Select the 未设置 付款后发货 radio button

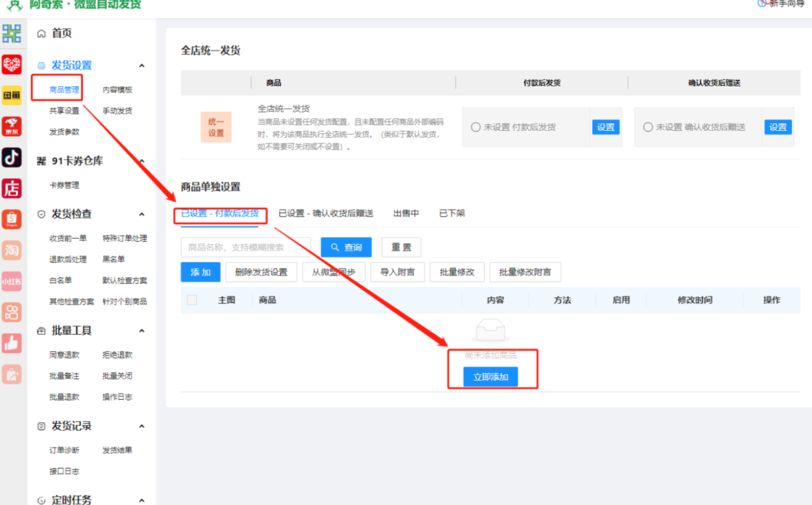tap(475, 127)
